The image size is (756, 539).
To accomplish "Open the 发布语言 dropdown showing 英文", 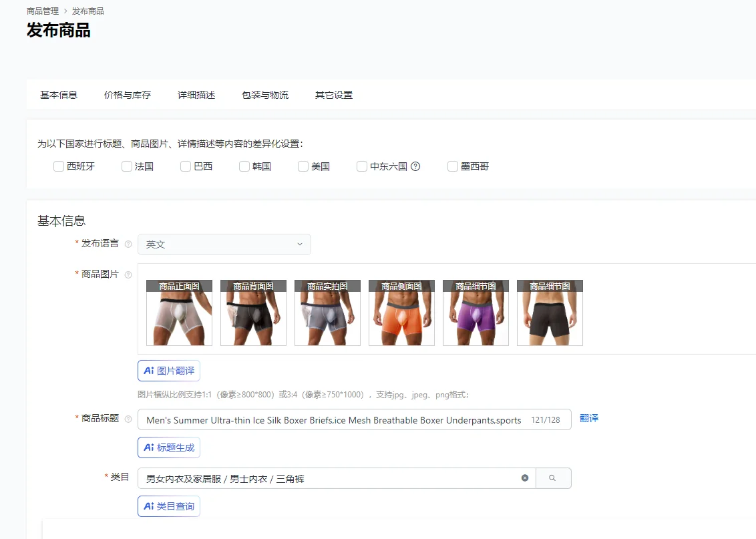I will 224,244.
